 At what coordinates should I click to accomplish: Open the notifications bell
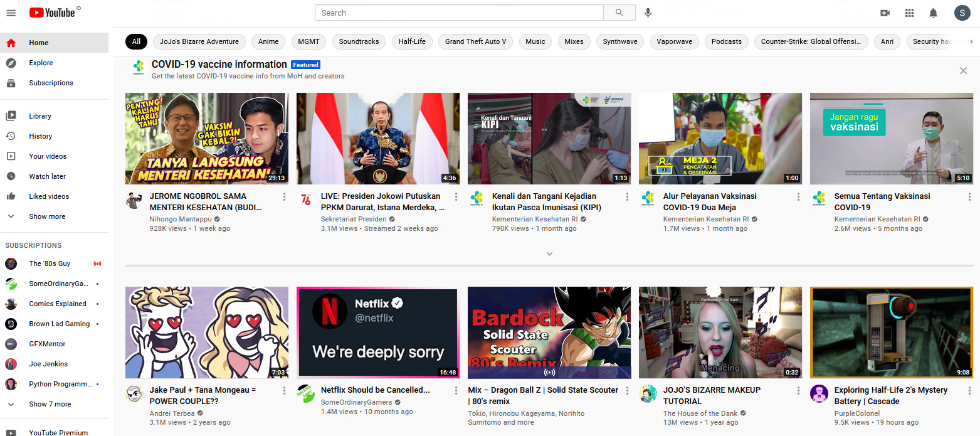pos(933,13)
